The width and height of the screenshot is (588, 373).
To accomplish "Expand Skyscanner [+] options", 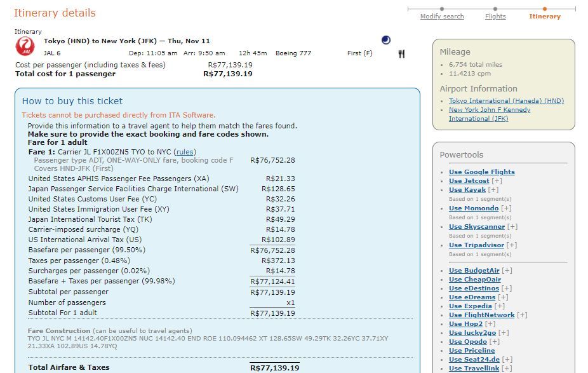I will point(512,227).
